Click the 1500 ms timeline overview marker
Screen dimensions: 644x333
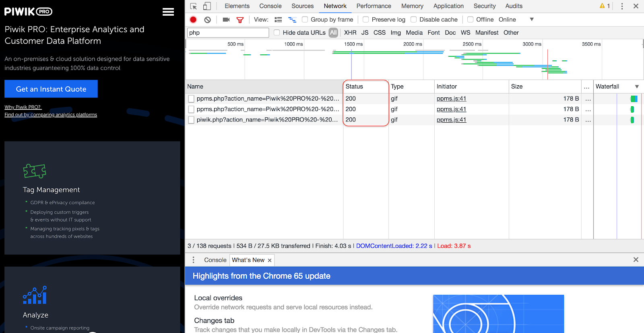point(353,44)
